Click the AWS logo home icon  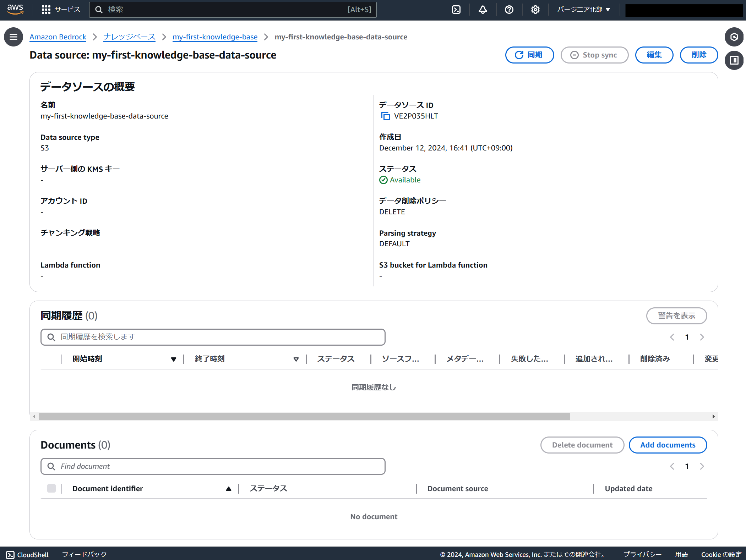[15, 9]
